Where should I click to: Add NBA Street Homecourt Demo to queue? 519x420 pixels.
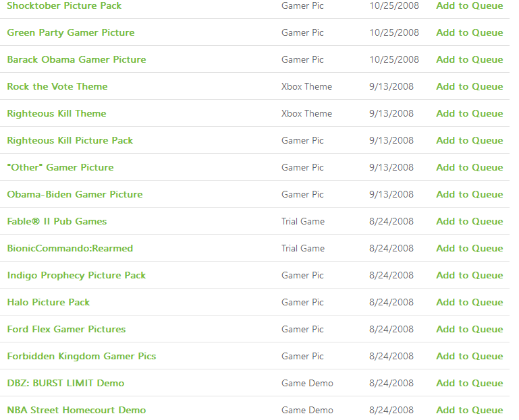click(469, 410)
